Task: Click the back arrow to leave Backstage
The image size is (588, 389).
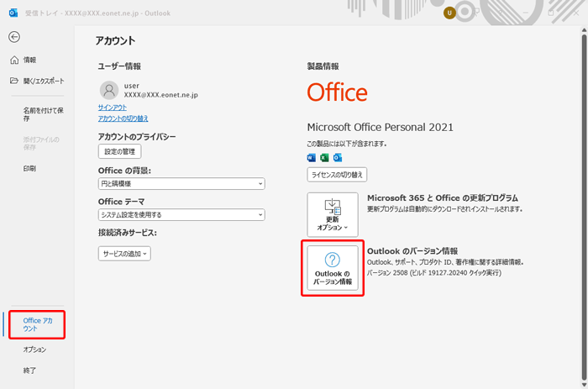Action: pyautogui.click(x=14, y=37)
